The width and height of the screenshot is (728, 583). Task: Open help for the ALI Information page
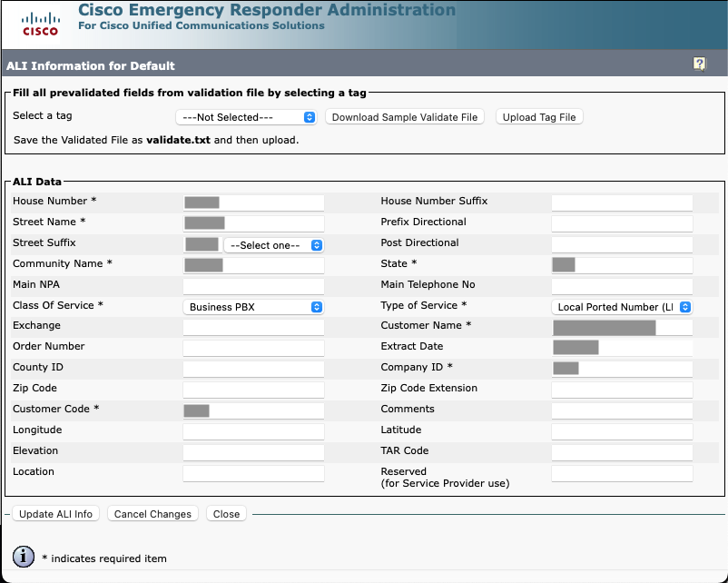[697, 64]
